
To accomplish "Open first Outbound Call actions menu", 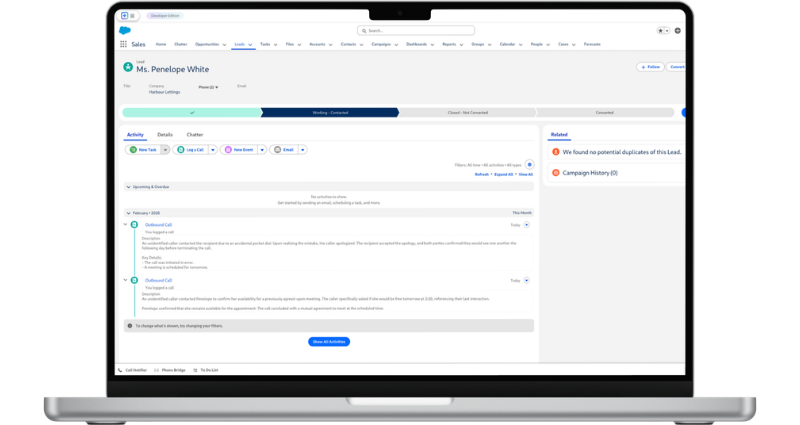I will point(527,224).
